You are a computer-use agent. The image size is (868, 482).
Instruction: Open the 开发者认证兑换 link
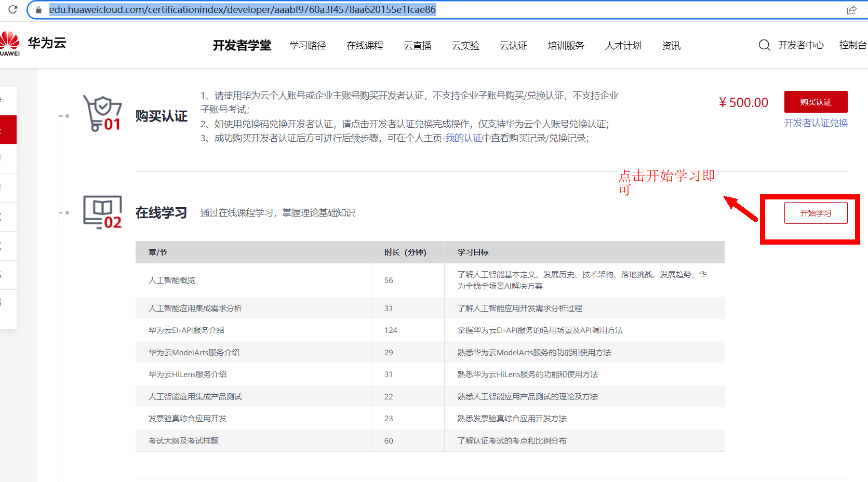(x=816, y=123)
